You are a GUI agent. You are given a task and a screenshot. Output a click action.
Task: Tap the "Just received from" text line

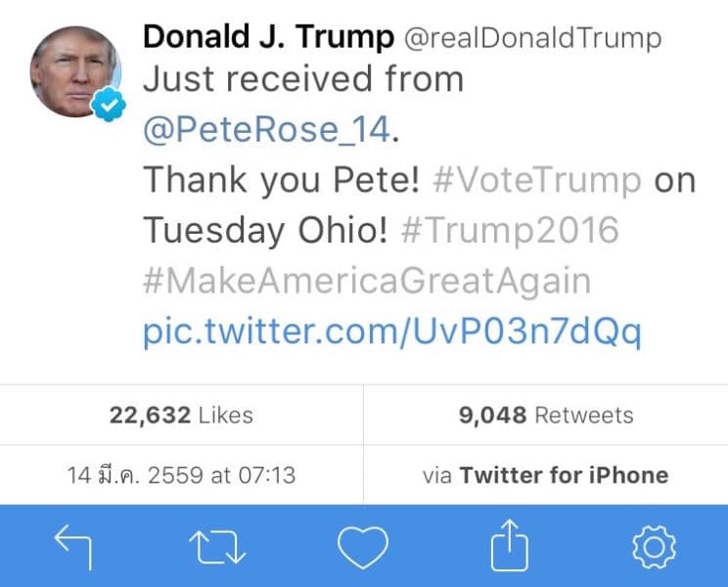pos(303,80)
